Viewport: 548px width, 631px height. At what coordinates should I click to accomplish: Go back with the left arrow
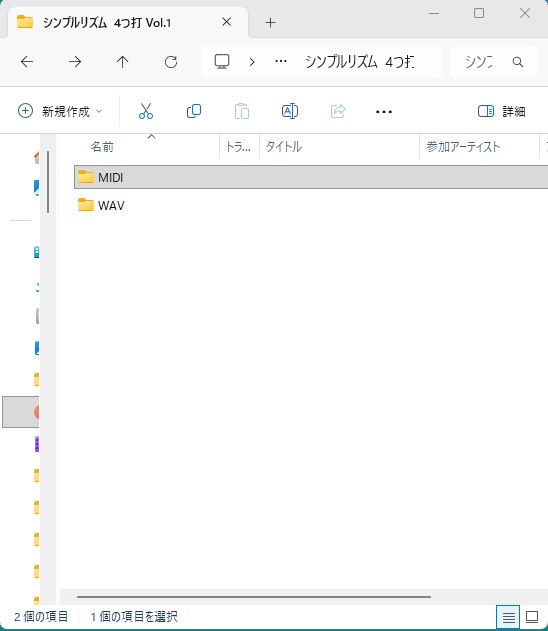27,62
